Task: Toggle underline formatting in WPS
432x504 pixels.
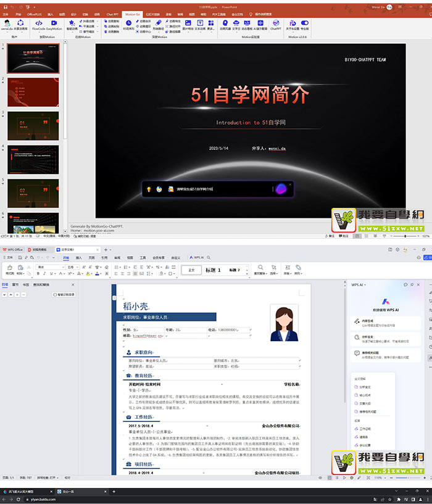Action: pos(51,273)
